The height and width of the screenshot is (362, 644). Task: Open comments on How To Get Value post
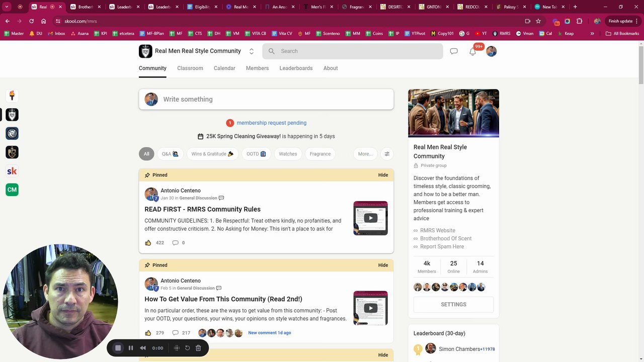click(x=175, y=333)
